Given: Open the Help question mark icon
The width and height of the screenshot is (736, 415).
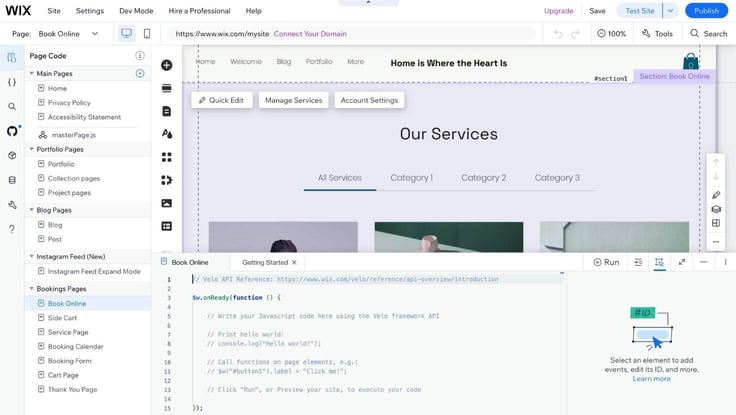Looking at the screenshot, I should [x=12, y=229].
